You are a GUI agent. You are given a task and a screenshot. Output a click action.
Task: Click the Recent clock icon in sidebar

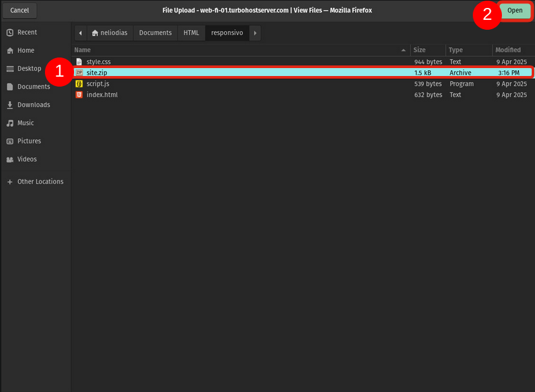pos(10,32)
